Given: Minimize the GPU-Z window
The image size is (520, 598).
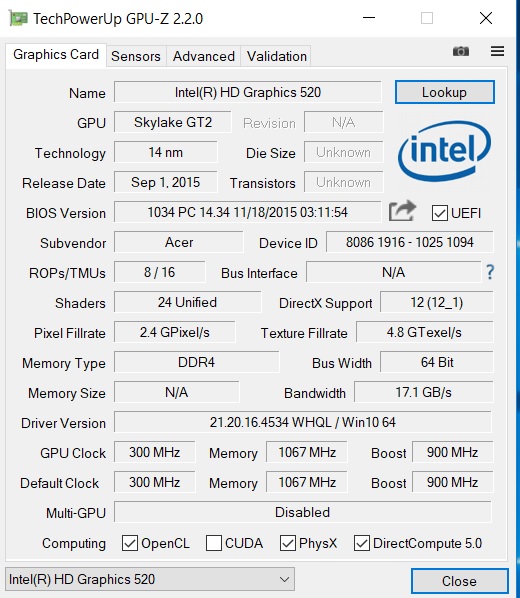Looking at the screenshot, I should 369,18.
